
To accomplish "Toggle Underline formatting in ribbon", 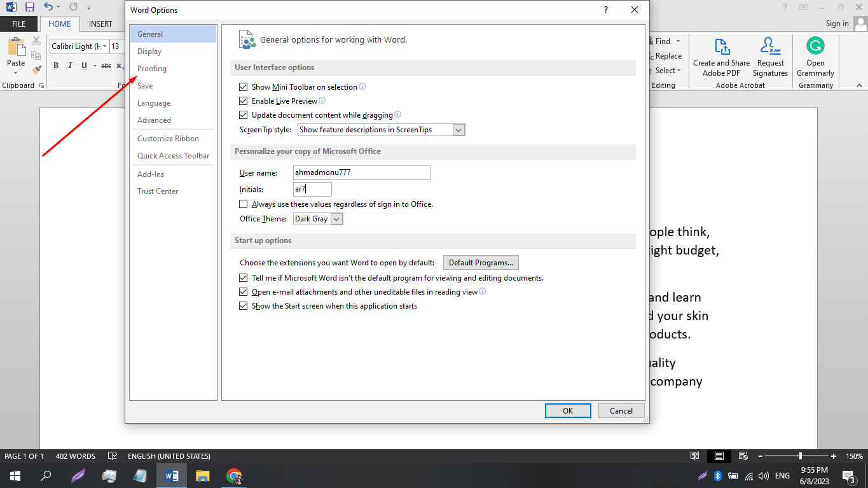I will pyautogui.click(x=83, y=66).
